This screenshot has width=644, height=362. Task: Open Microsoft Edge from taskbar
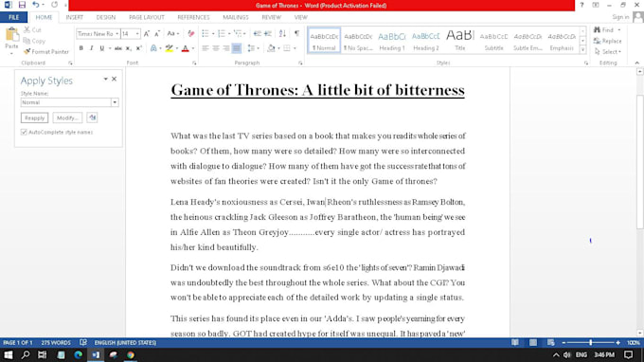tap(78, 354)
